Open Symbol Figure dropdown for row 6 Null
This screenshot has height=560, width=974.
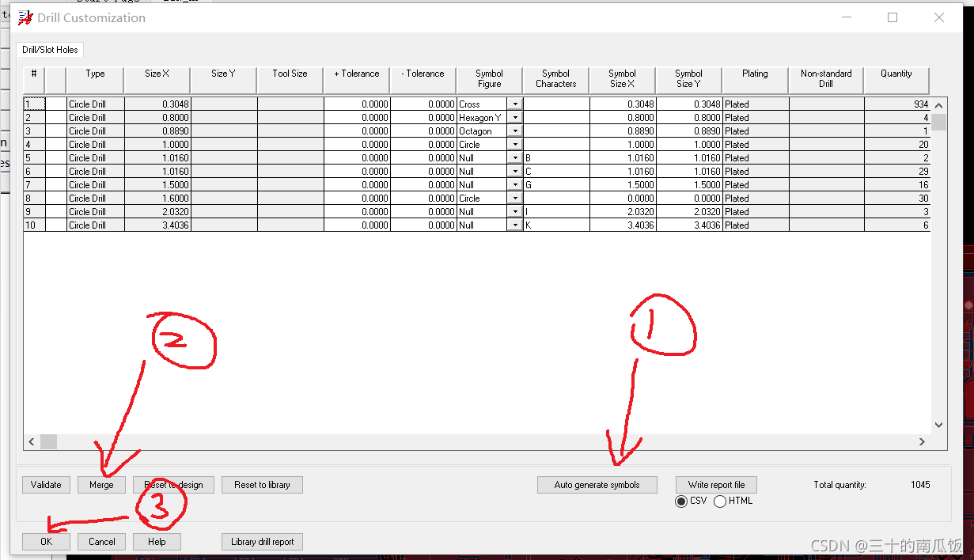point(515,172)
